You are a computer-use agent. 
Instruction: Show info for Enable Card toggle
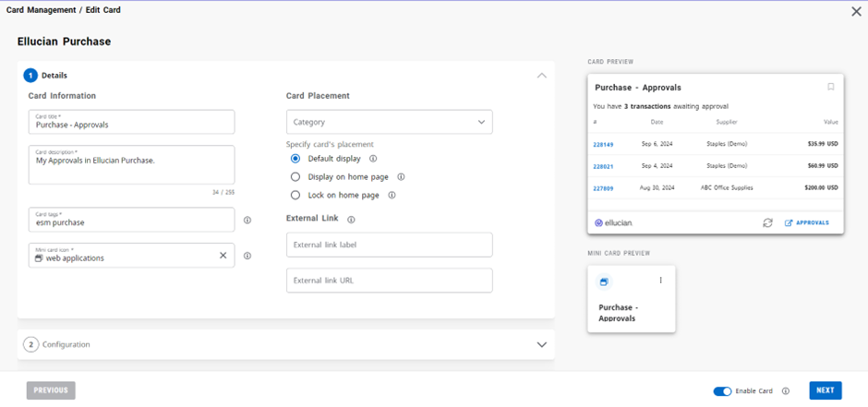click(x=785, y=391)
